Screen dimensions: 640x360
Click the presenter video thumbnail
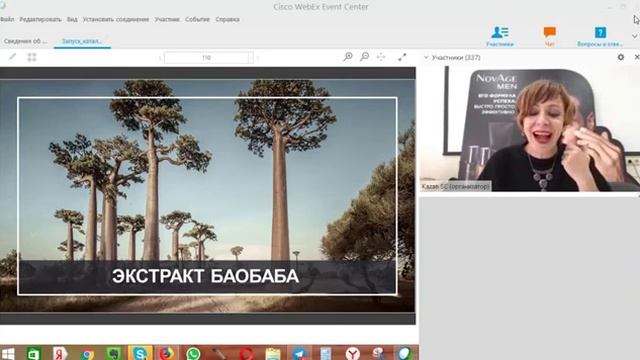(x=530, y=129)
